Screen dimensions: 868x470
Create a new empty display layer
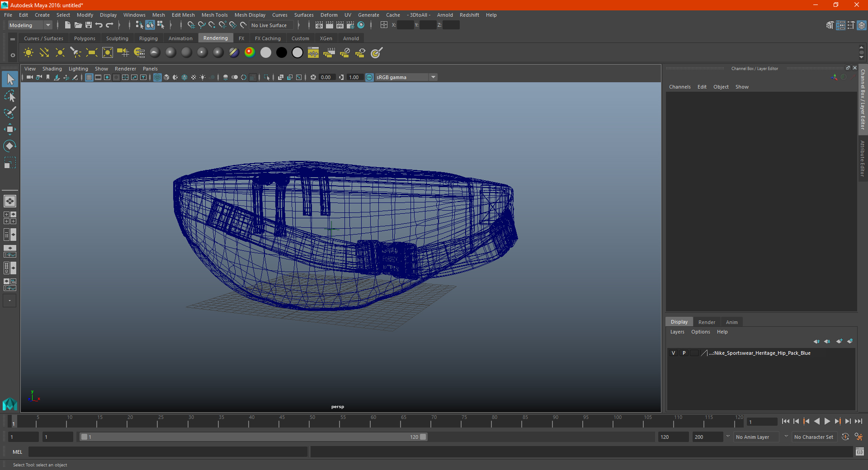tap(839, 341)
